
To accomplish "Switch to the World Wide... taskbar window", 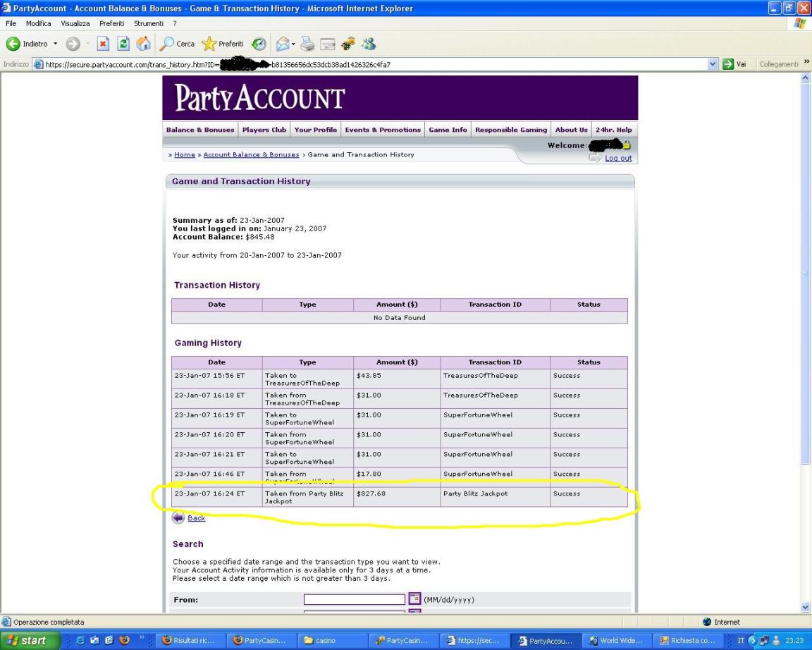I will click(616, 640).
